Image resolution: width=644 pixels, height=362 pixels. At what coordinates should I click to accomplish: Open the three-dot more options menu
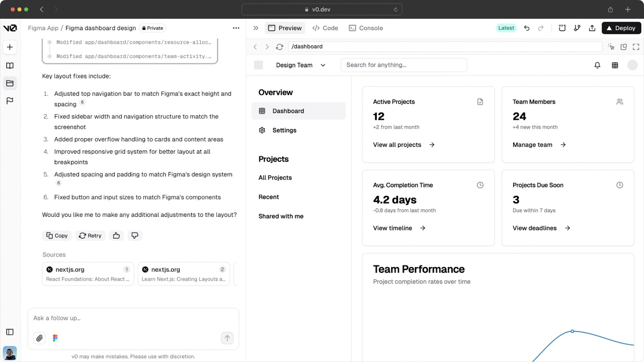coord(236,28)
